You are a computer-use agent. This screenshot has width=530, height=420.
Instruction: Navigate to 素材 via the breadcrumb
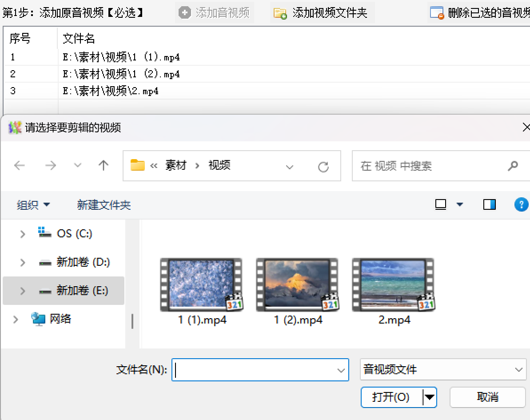[176, 165]
